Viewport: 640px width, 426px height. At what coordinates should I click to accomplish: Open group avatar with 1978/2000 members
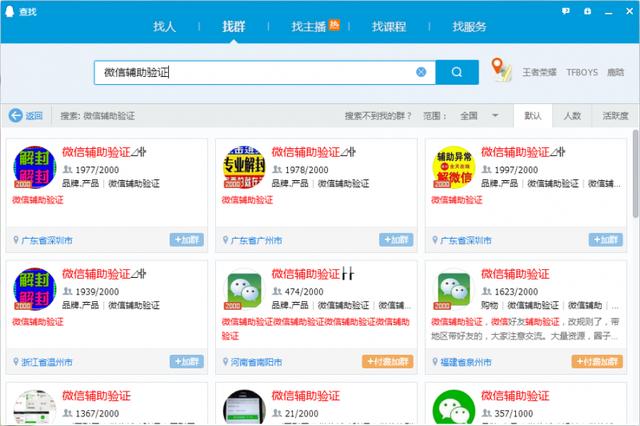[244, 167]
